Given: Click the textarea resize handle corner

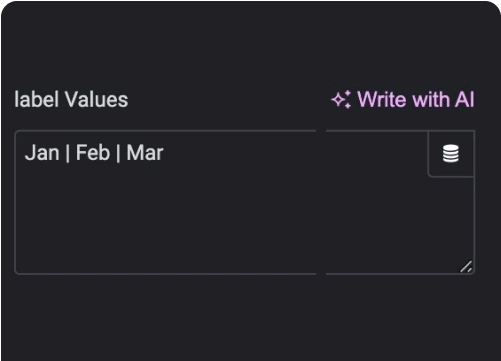Looking at the screenshot, I should (466, 267).
